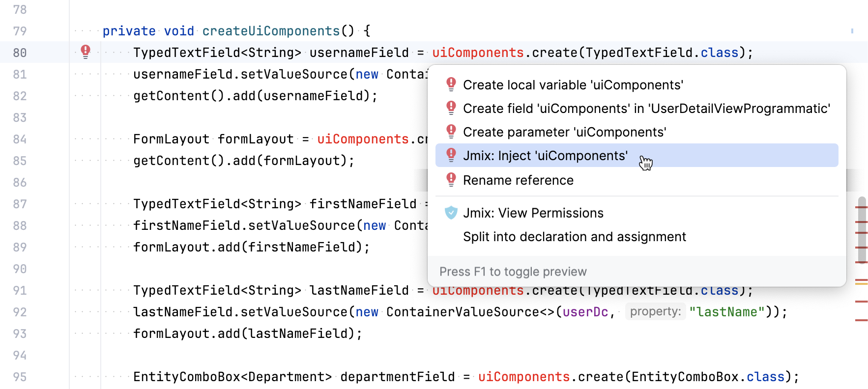This screenshot has width=868, height=389.
Task: Click the bulb icon beside Jmix: Inject 'uiComponents'
Action: [451, 155]
